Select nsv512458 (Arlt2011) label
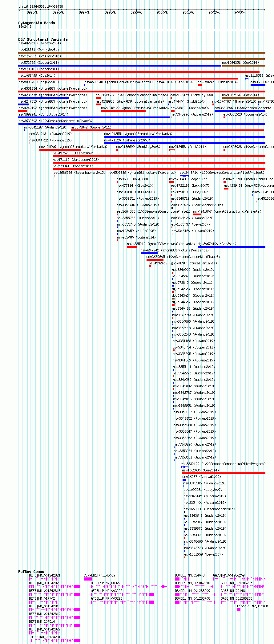This screenshot has height=644, width=274. 187,147
